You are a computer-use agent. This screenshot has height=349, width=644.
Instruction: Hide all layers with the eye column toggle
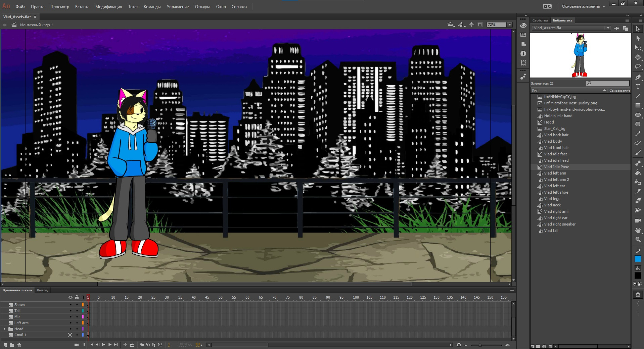71,297
